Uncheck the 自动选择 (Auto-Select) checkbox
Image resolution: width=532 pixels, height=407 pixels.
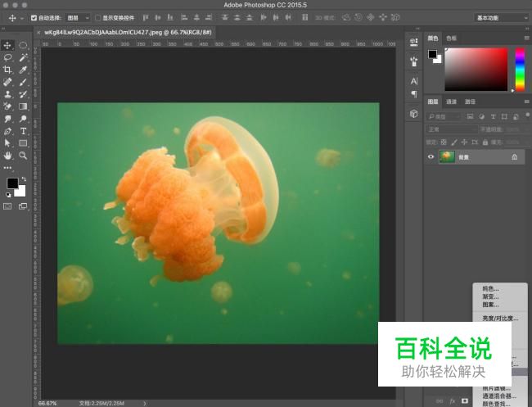(34, 17)
